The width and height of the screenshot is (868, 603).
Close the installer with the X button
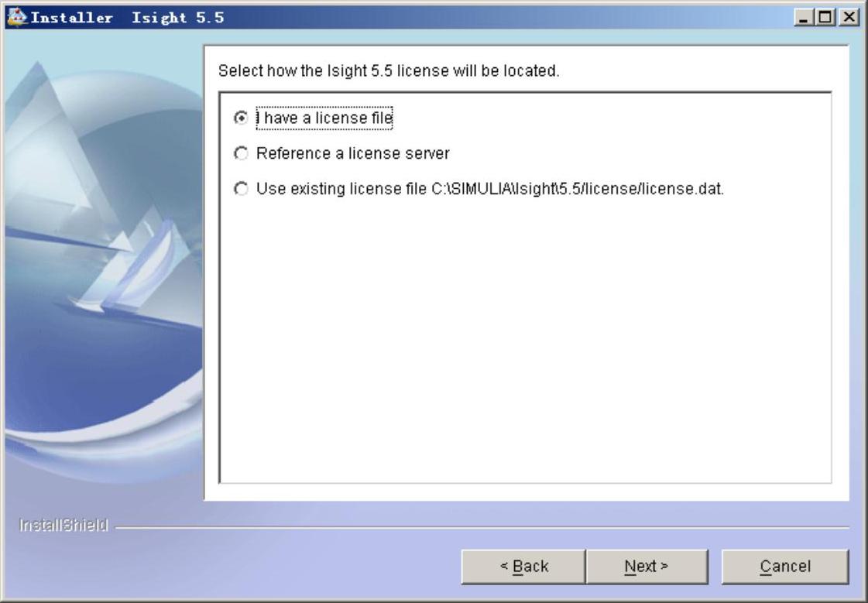849,17
